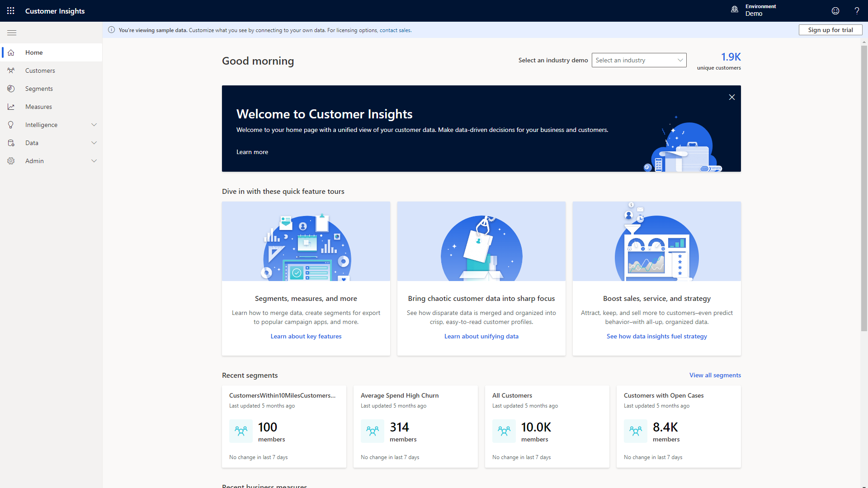Click the vertical scrollbar on the page
868x488 pixels.
coord(864,188)
